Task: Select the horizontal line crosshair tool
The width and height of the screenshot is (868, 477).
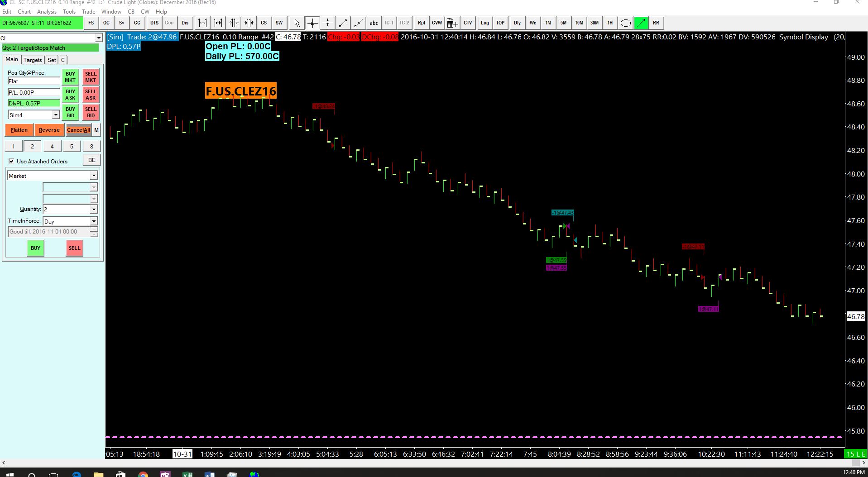Action: click(328, 23)
